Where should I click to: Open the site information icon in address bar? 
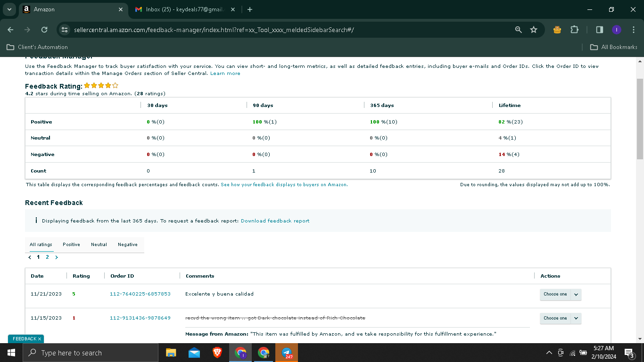[65, 30]
